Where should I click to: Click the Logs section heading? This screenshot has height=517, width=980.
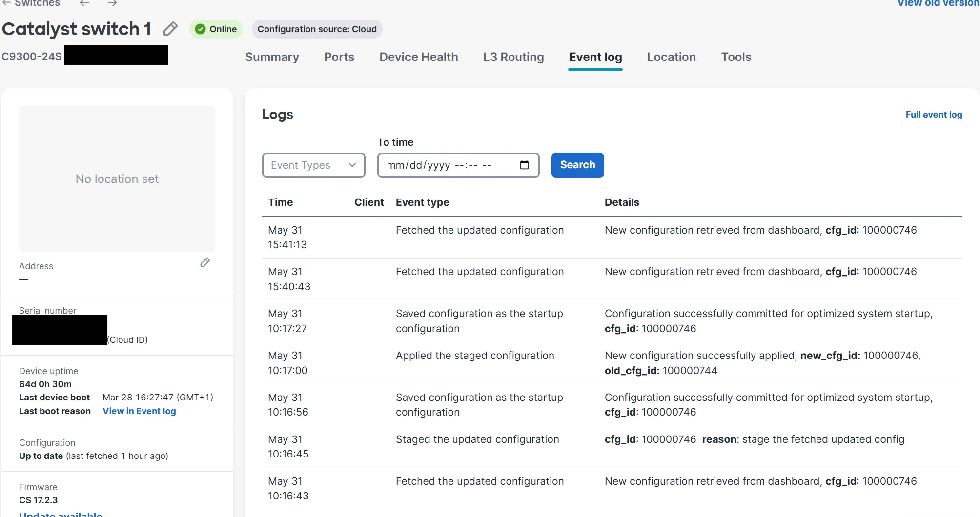278,115
